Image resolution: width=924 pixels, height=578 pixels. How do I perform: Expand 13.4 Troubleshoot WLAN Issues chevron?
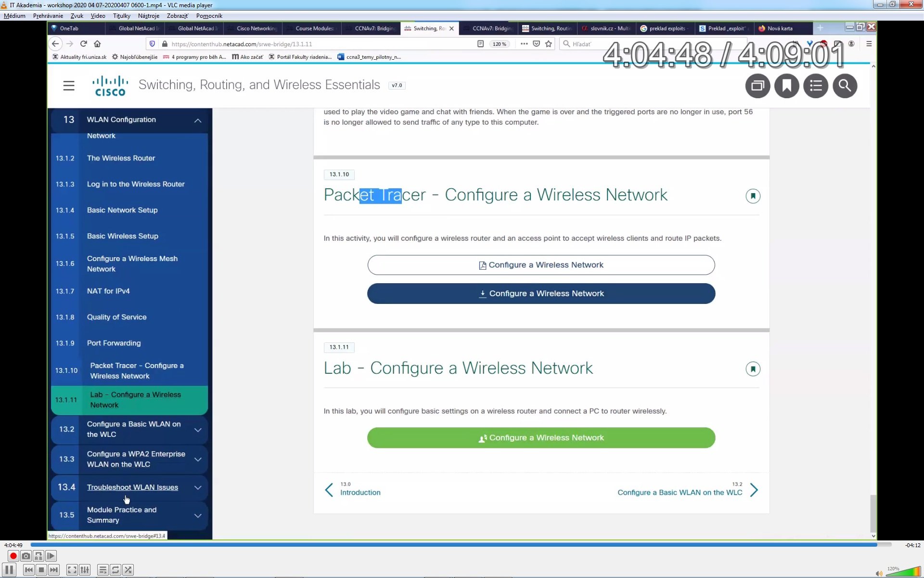pyautogui.click(x=198, y=487)
